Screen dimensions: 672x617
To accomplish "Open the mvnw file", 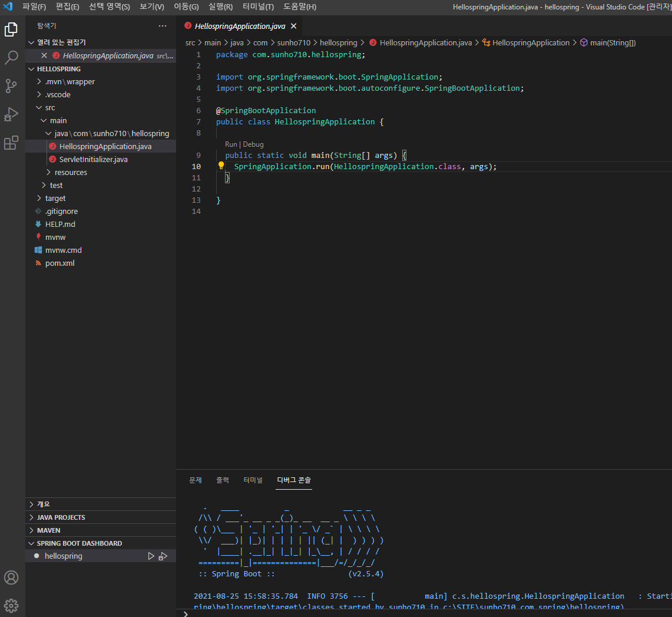I will [55, 237].
